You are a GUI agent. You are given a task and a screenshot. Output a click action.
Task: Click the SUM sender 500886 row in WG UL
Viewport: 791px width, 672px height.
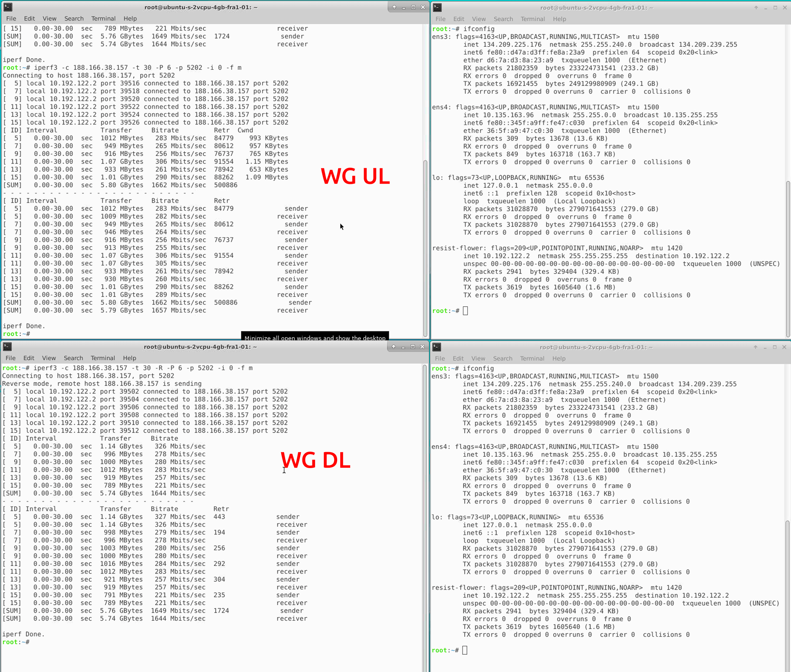(158, 302)
